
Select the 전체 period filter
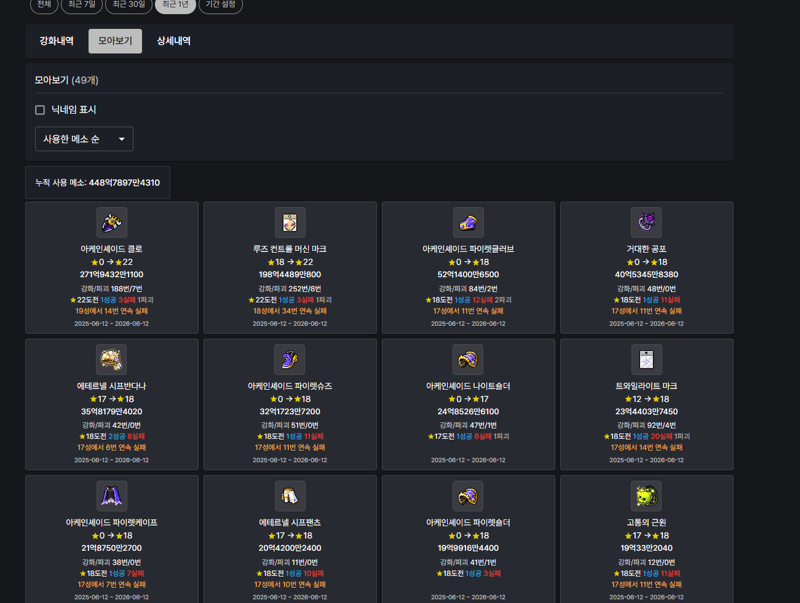(44, 5)
